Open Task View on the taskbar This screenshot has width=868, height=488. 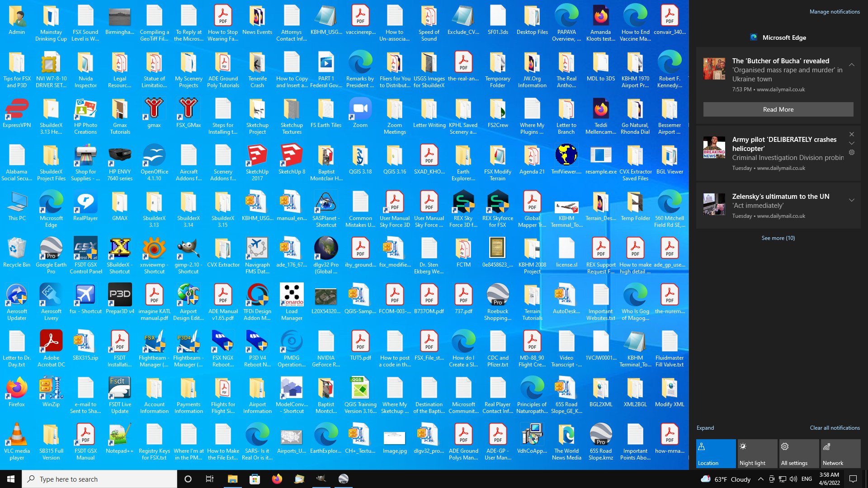coord(210,479)
